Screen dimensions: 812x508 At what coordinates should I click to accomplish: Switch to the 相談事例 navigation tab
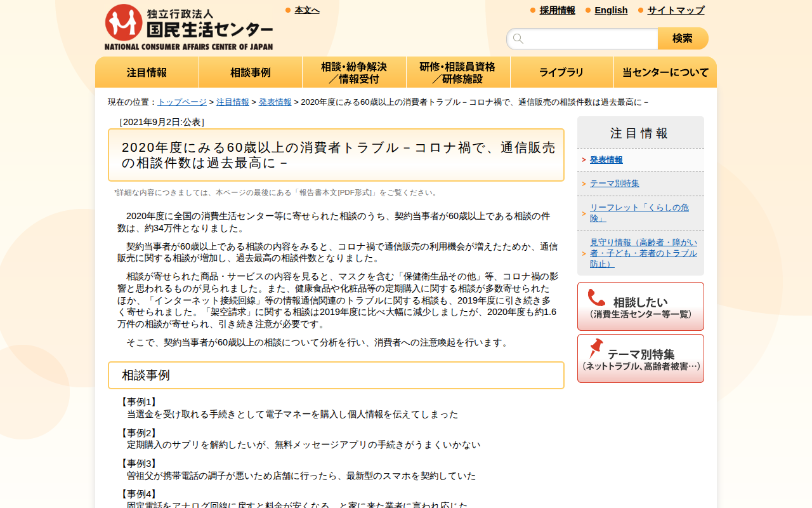(250, 72)
